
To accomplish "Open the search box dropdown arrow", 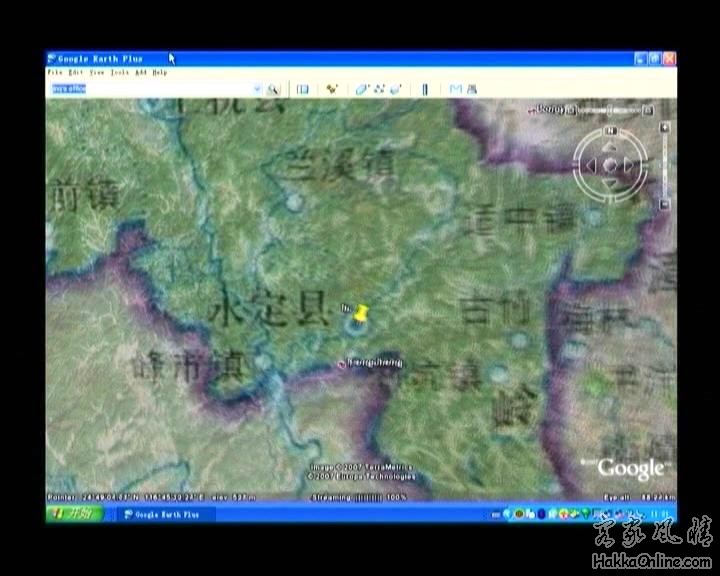I will [x=257, y=89].
